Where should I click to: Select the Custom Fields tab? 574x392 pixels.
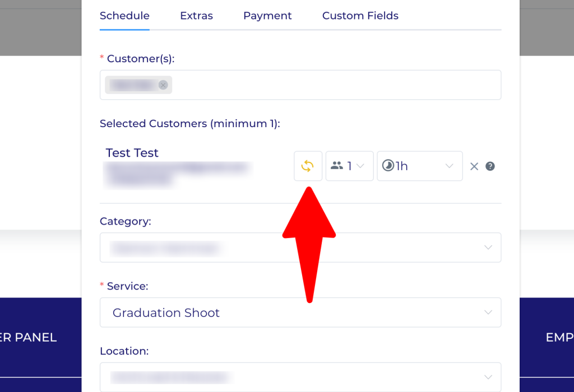point(360,16)
